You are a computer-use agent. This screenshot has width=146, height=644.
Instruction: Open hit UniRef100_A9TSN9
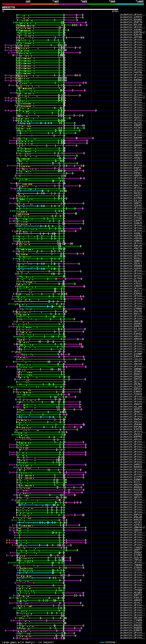pyautogui.click(x=131, y=37)
